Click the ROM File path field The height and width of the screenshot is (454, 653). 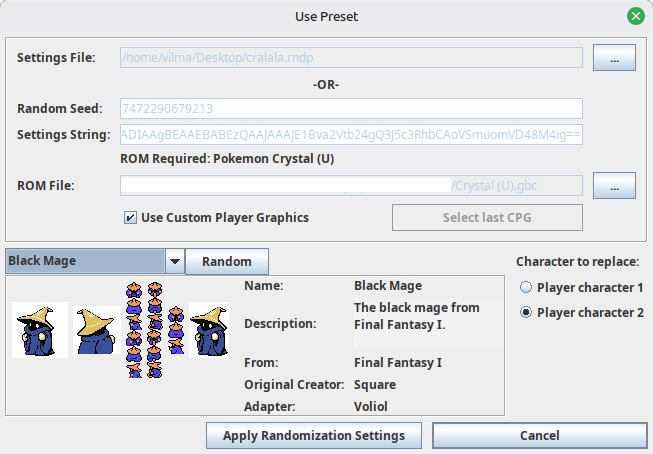pos(351,185)
